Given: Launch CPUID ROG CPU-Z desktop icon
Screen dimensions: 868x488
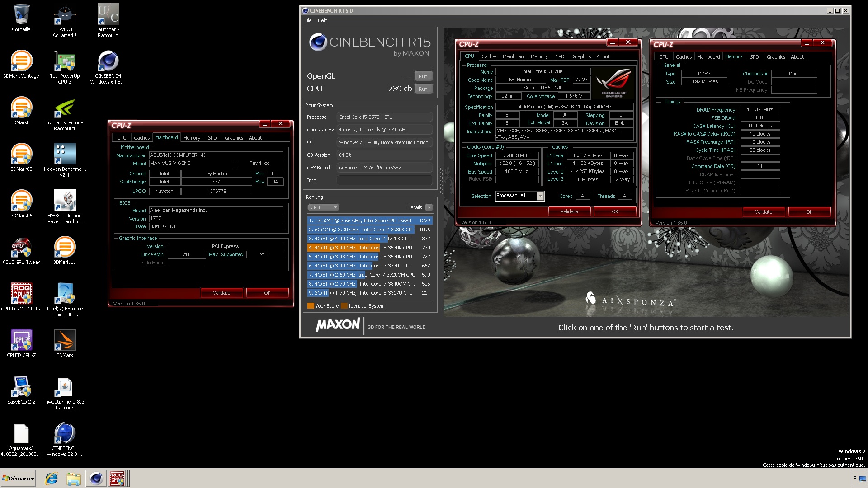Looking at the screenshot, I should click(21, 297).
